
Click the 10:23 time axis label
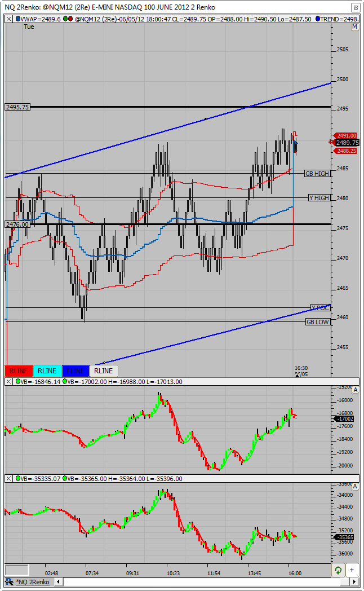click(173, 574)
